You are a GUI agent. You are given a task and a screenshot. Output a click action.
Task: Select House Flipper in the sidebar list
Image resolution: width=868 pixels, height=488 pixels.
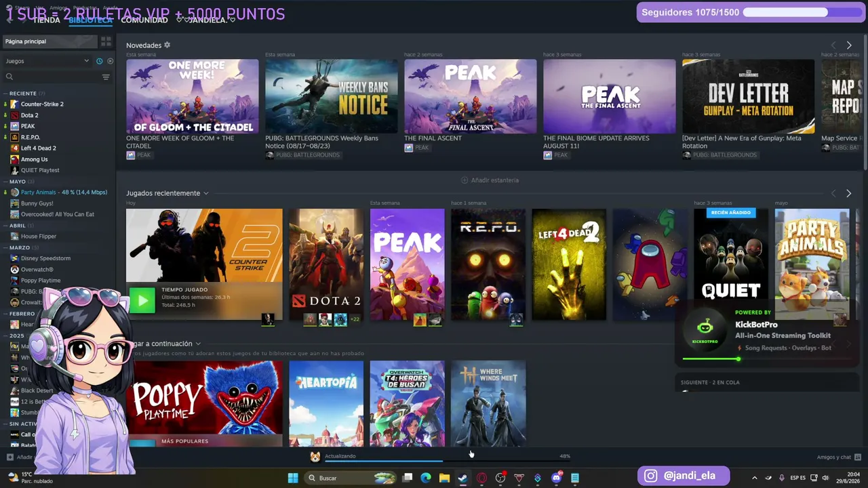click(39, 237)
